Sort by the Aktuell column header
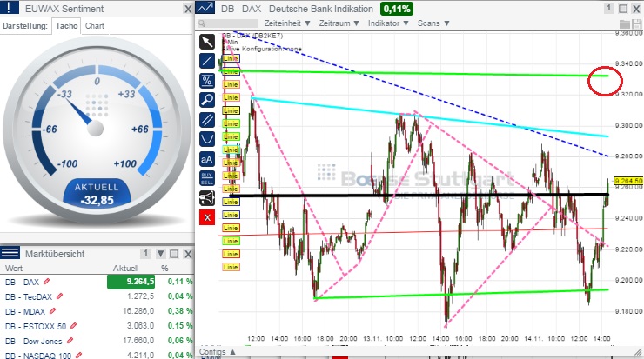The height and width of the screenshot is (359, 644). point(125,269)
